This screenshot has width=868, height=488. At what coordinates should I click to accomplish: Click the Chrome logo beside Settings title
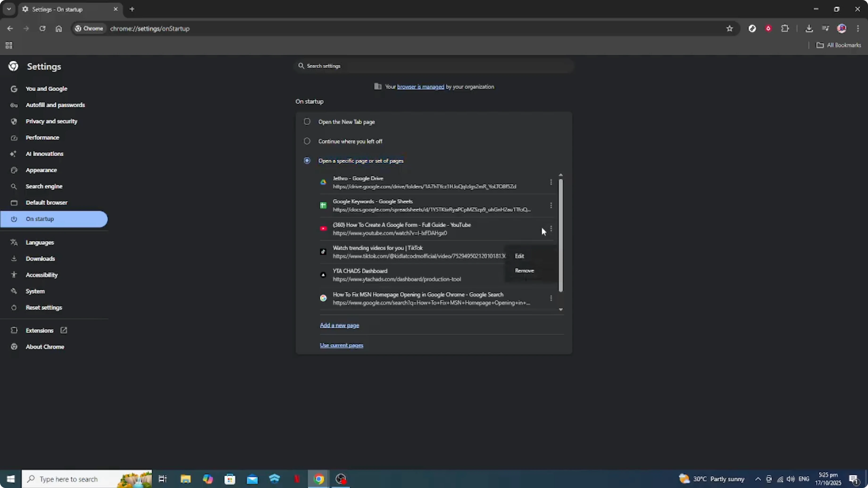coord(13,66)
